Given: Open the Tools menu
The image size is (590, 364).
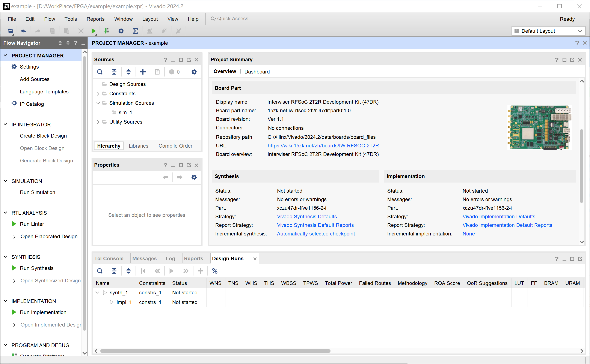Looking at the screenshot, I should click(70, 19).
